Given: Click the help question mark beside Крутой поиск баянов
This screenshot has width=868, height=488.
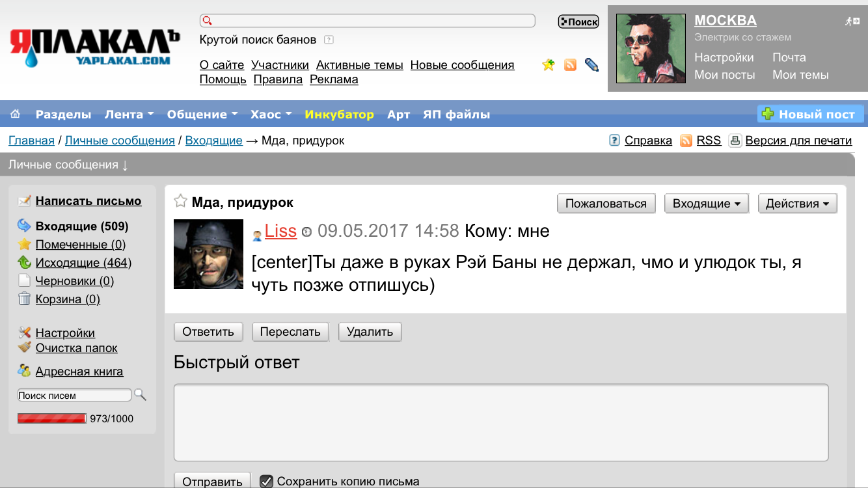Looking at the screenshot, I should (x=329, y=40).
